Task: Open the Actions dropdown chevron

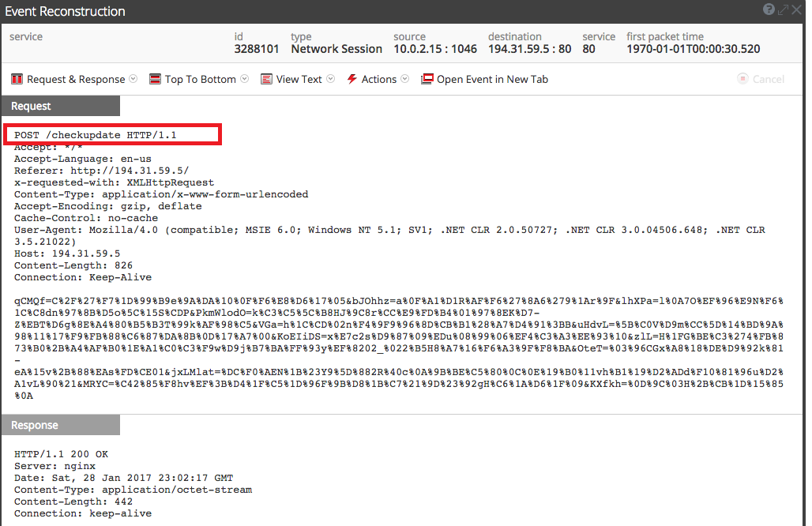Action: 404,79
